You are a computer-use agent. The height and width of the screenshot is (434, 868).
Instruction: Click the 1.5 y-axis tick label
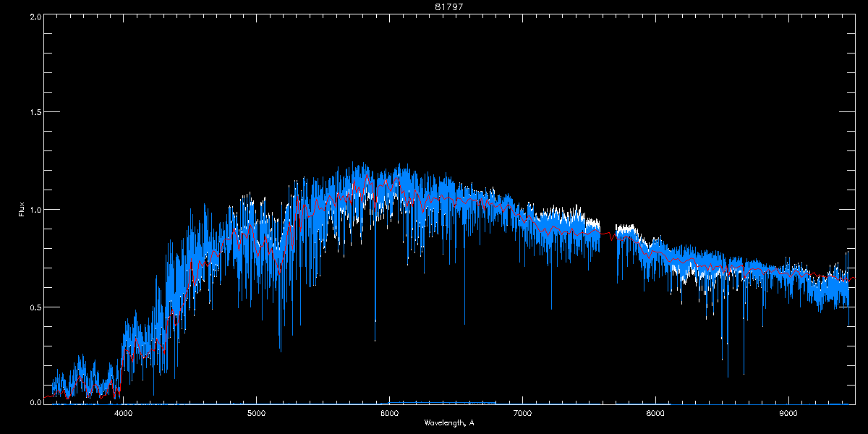click(35, 113)
